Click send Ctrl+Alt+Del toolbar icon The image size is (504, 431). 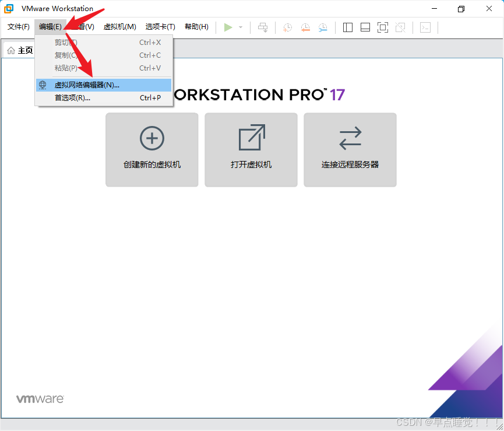(263, 27)
